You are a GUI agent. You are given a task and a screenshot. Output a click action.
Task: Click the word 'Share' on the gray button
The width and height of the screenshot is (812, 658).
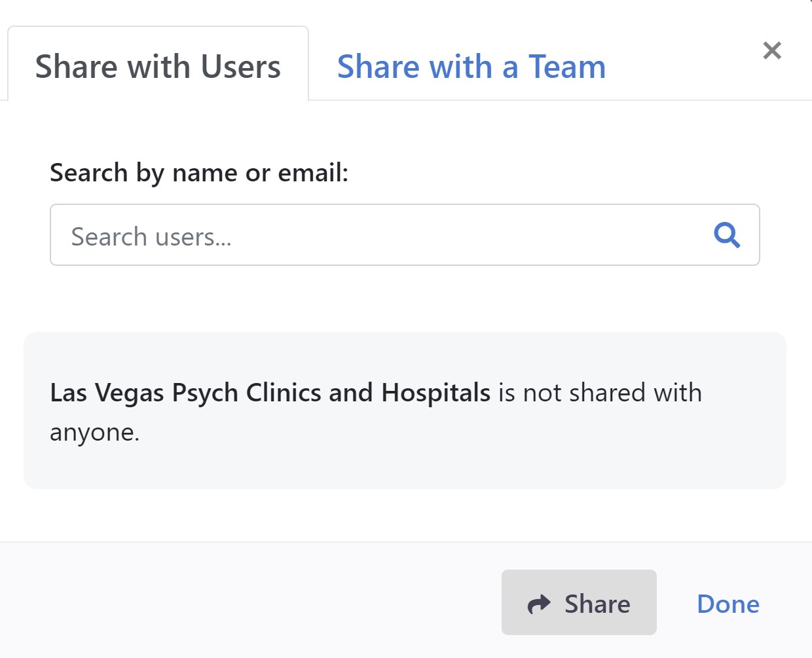(597, 604)
